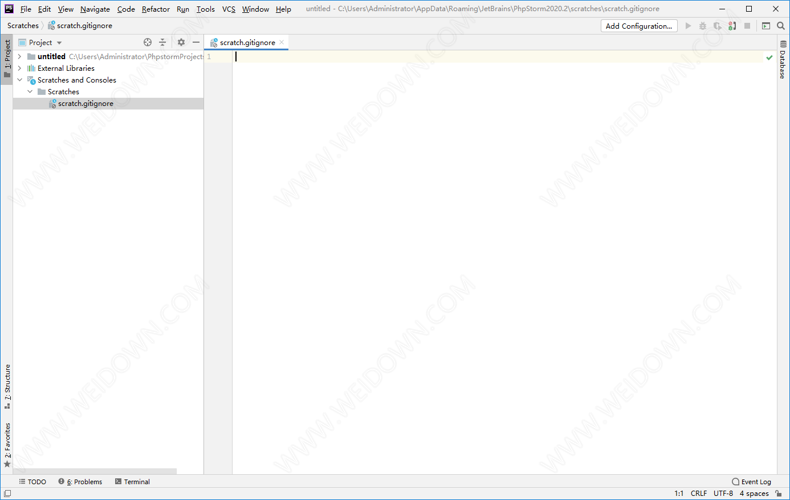This screenshot has width=790, height=500.
Task: Click line number 1 in the gutter
Action: (209, 56)
